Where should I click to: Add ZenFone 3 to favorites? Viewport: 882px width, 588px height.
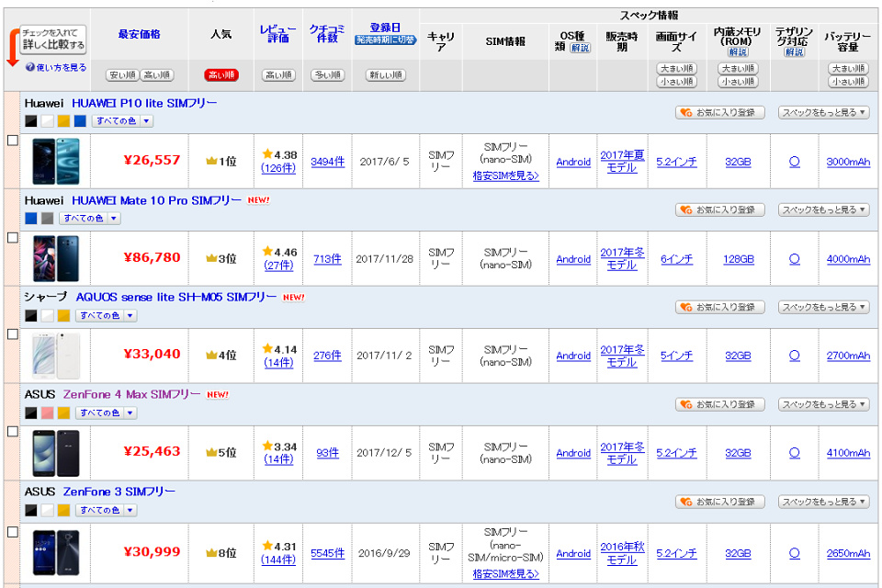click(720, 502)
